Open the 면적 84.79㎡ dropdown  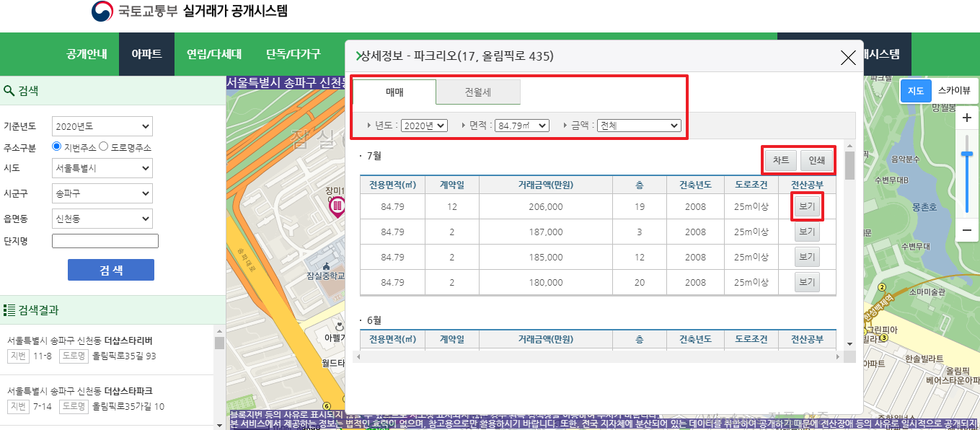[x=523, y=126]
